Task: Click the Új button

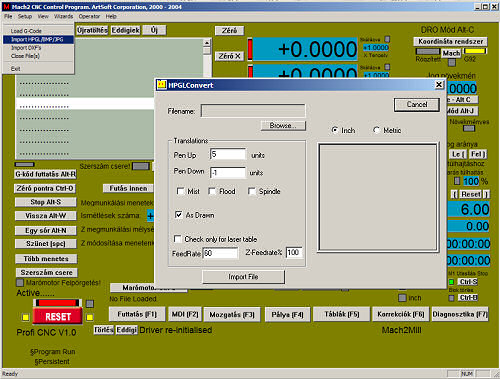Action: tap(154, 30)
